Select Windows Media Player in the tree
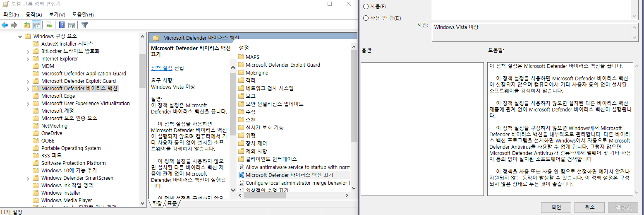The height and width of the screenshot is (215, 644). click(67, 200)
